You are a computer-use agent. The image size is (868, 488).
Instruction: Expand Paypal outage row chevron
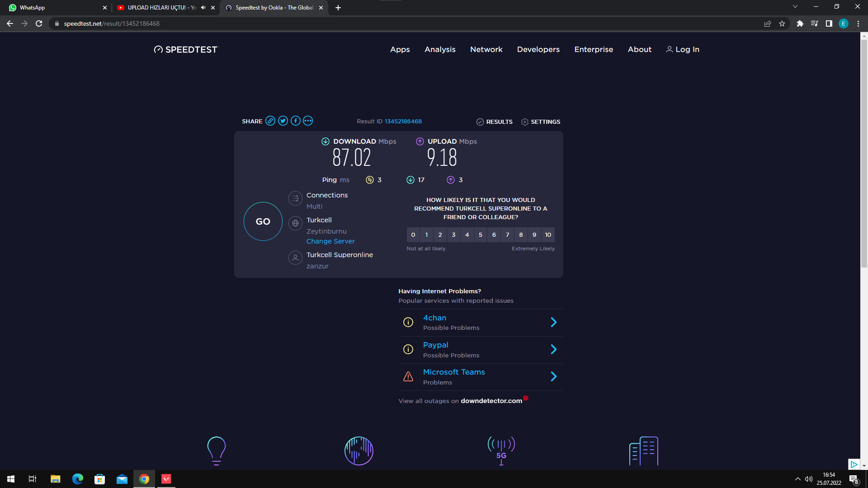click(554, 349)
